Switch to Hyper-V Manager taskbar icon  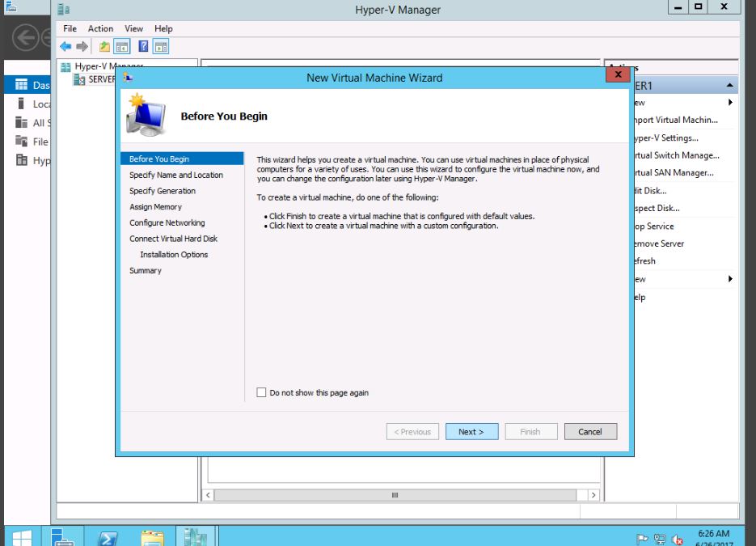point(196,537)
